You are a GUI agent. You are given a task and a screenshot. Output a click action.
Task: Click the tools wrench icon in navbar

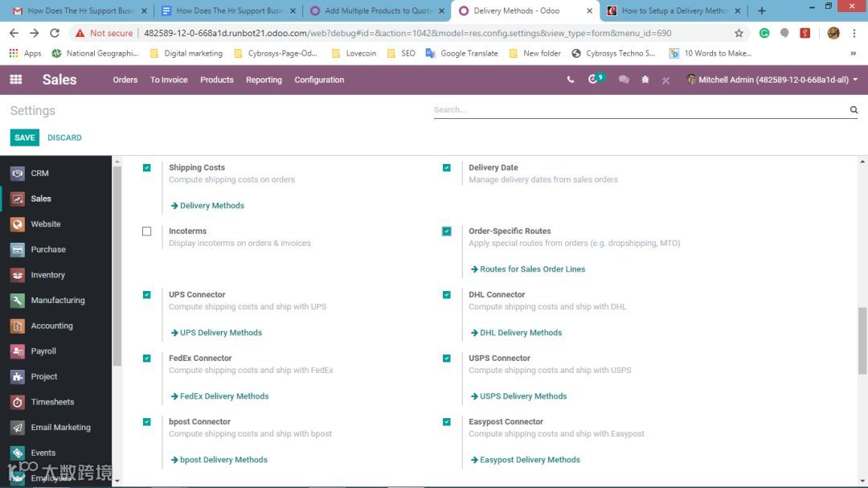pos(665,80)
